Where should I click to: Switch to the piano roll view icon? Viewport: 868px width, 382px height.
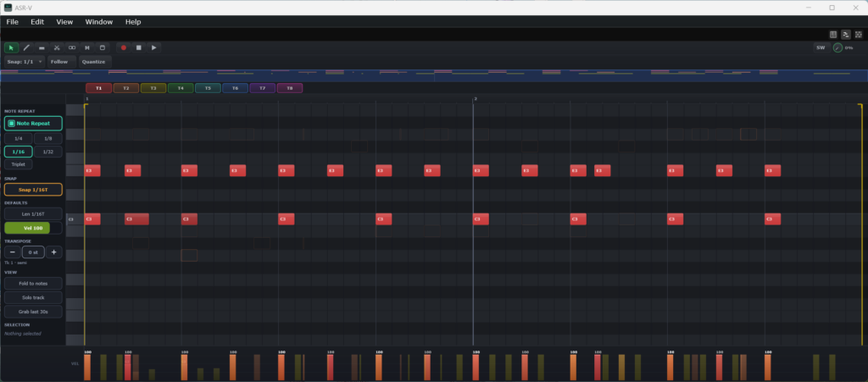click(846, 34)
